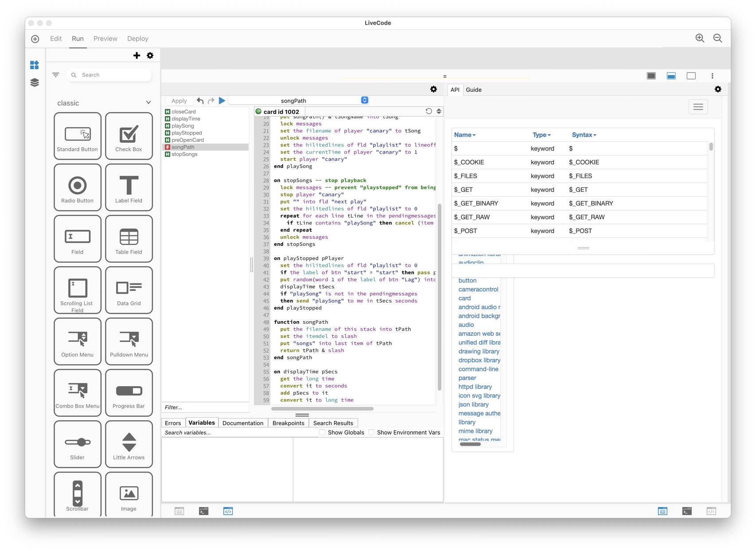Screen dimensions: 756x551
Task: Click the hamburger menu in API panel
Action: click(x=698, y=107)
